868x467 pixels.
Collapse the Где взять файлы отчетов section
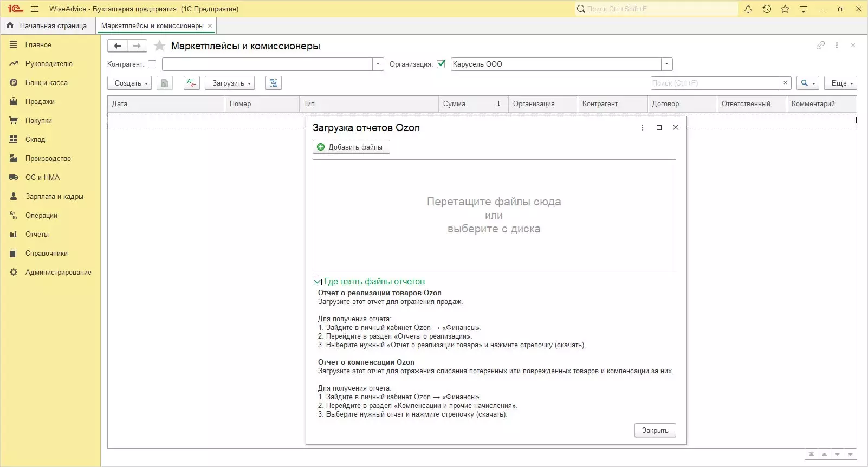tap(317, 282)
